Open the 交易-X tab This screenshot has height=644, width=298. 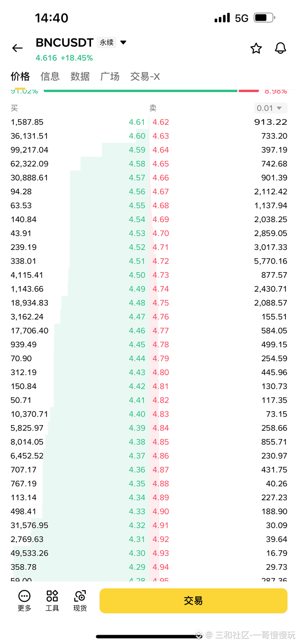(145, 77)
